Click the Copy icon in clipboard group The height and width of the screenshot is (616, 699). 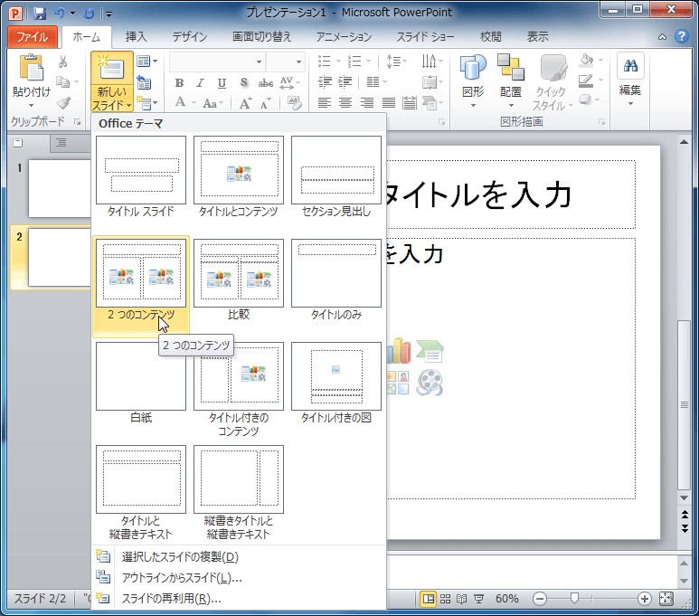pyautogui.click(x=63, y=82)
